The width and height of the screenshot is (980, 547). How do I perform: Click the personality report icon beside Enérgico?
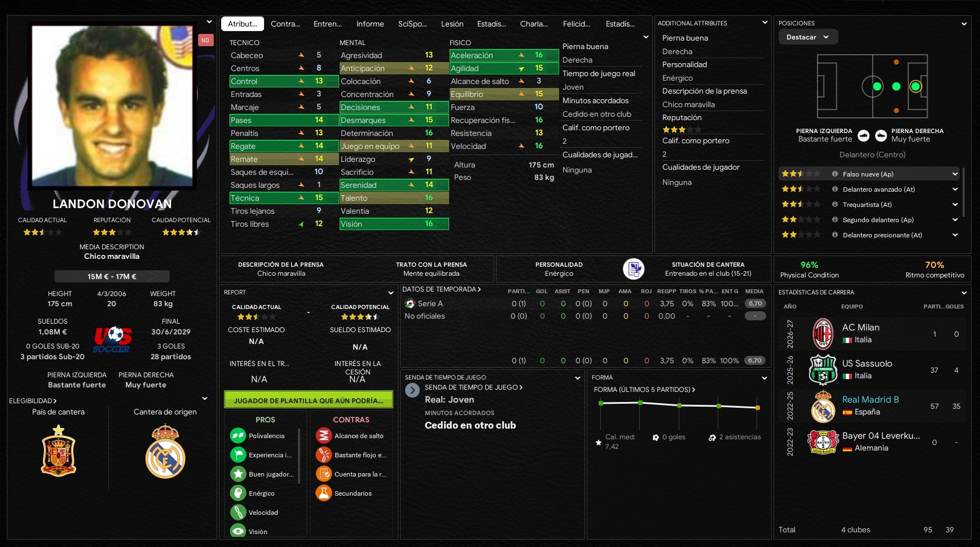634,269
